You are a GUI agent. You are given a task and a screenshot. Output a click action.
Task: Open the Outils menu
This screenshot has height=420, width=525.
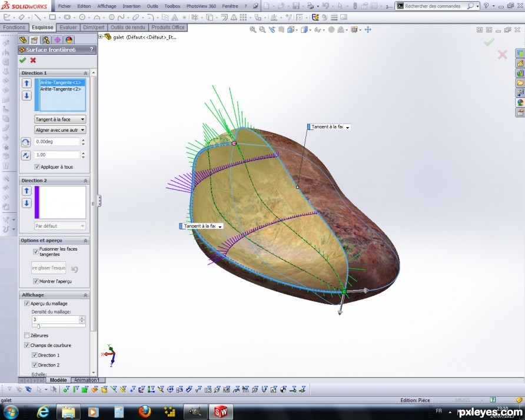152,6
